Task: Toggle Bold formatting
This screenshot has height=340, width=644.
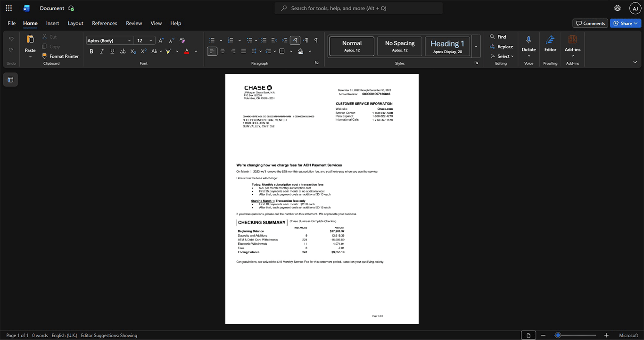Action: (91, 51)
